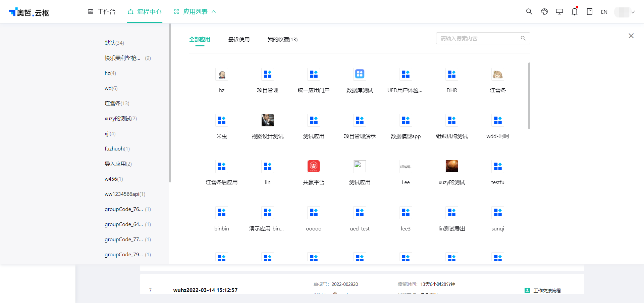644x303 pixels.
Task: Open the sunqi app
Action: point(498,213)
